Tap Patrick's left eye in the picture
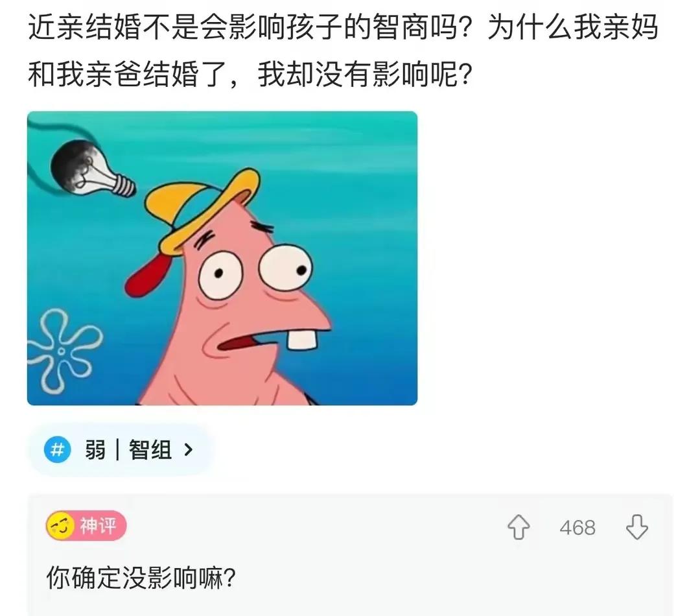The height and width of the screenshot is (616, 700). tap(220, 275)
